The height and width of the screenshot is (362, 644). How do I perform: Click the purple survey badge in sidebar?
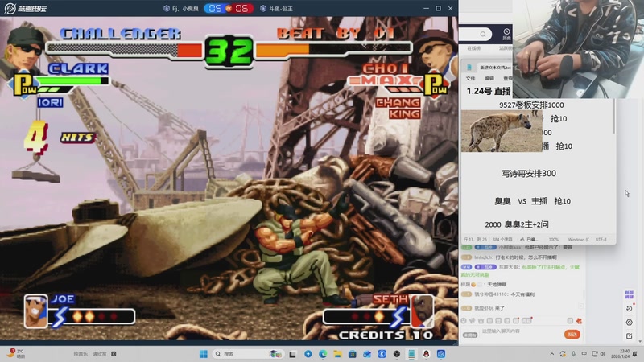pos(629,294)
